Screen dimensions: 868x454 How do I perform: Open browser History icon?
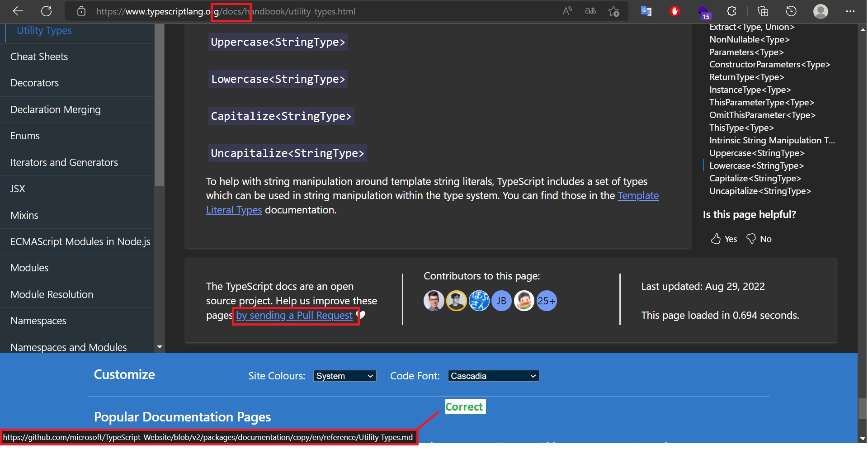click(x=791, y=11)
